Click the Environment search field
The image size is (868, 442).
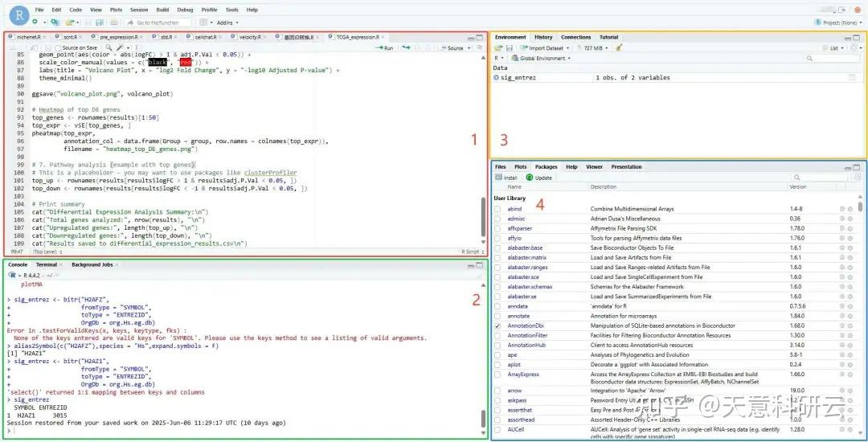coord(833,58)
